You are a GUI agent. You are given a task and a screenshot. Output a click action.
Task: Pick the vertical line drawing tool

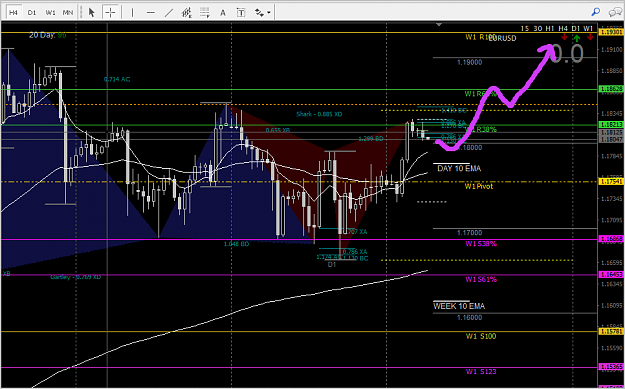[132, 13]
